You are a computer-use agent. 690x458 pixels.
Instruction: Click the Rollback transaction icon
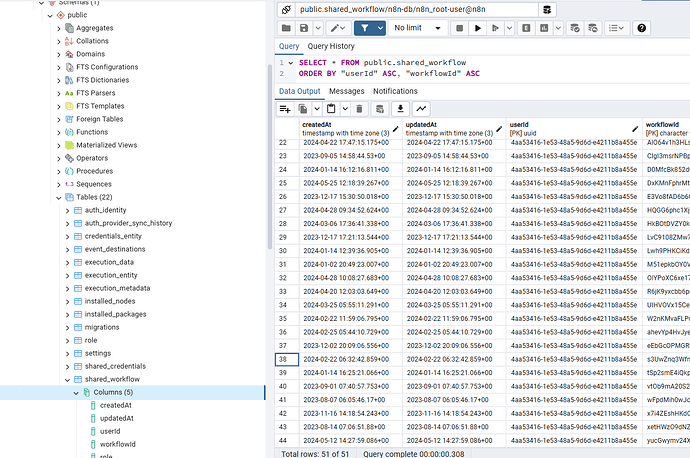point(593,28)
